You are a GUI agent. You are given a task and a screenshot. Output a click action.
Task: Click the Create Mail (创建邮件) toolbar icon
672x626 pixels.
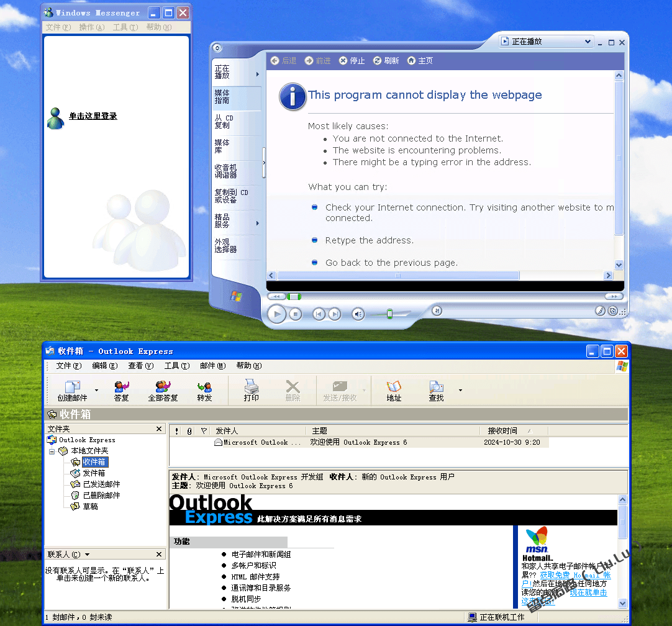pyautogui.click(x=72, y=391)
